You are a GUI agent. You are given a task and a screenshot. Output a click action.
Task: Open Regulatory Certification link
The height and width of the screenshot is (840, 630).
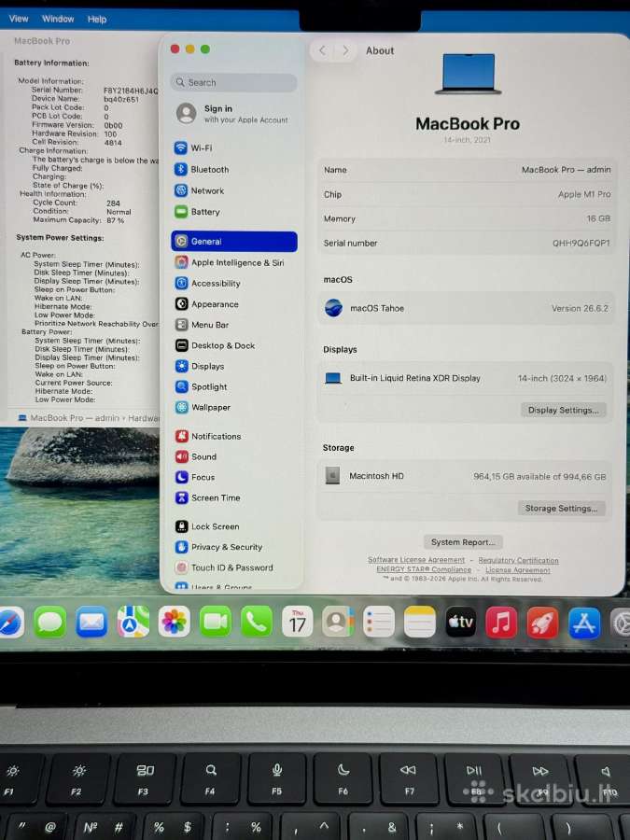click(x=518, y=560)
